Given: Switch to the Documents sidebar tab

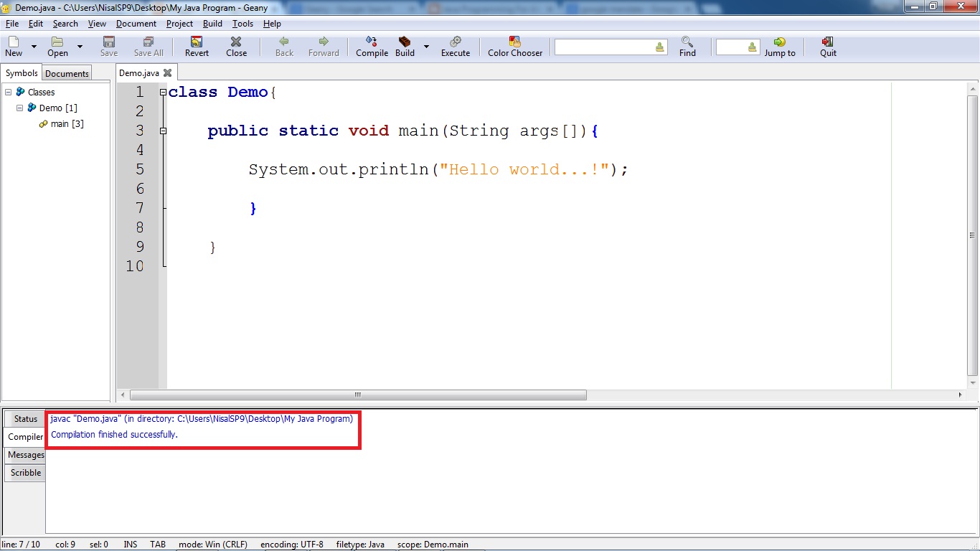Looking at the screenshot, I should click(x=67, y=73).
